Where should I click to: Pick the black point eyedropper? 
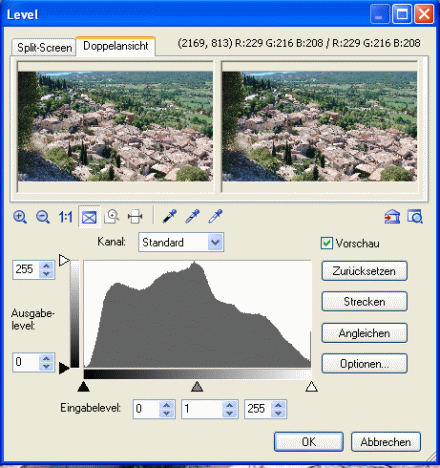click(170, 216)
